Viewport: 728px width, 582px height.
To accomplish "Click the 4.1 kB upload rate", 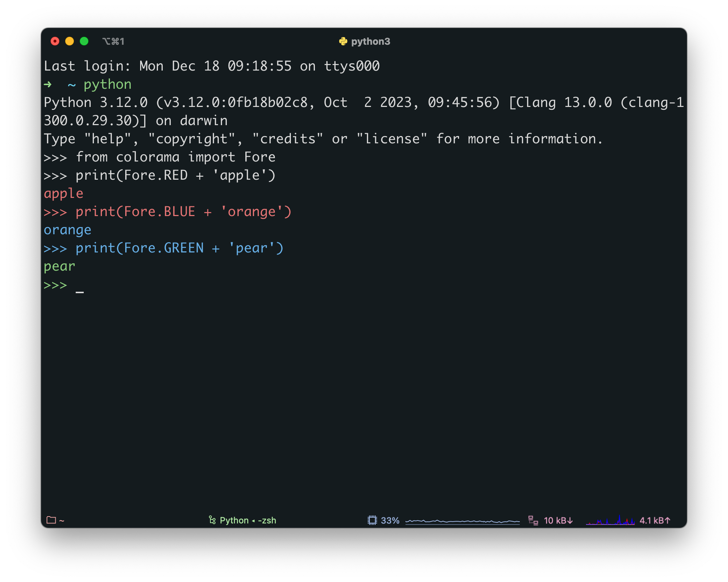I will (x=655, y=521).
